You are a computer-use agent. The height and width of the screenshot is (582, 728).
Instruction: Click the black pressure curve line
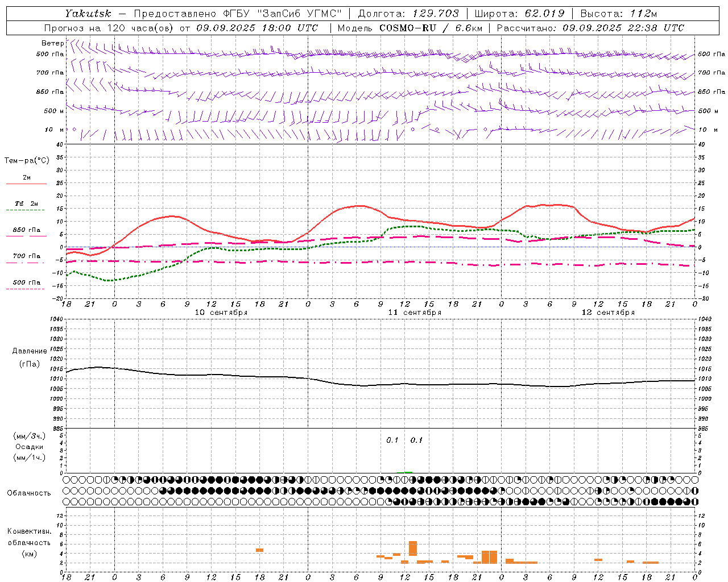pos(381,385)
